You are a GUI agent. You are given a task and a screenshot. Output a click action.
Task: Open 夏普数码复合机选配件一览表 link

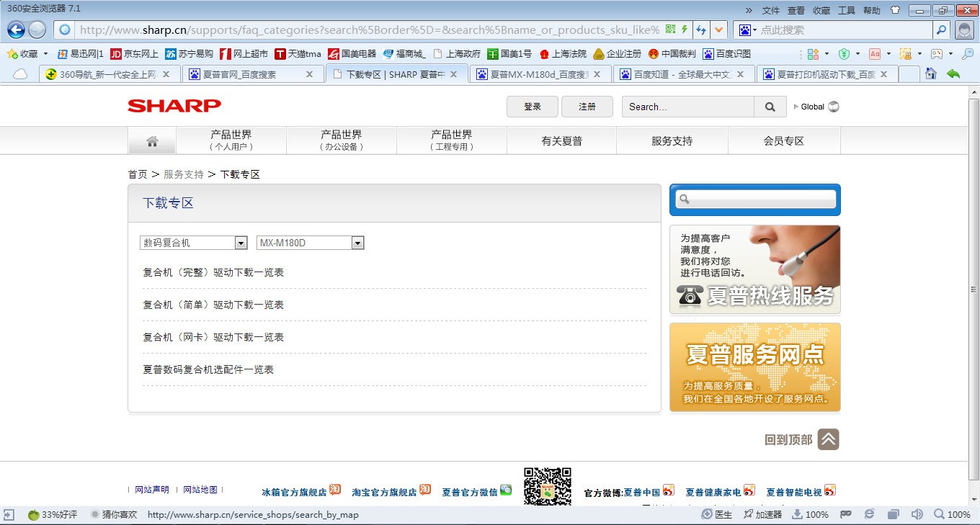point(208,369)
